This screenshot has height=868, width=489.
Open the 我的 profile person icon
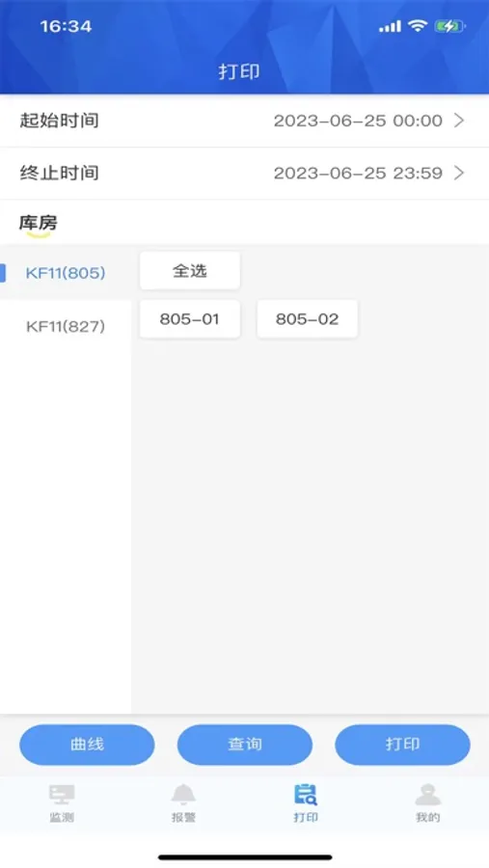427,795
